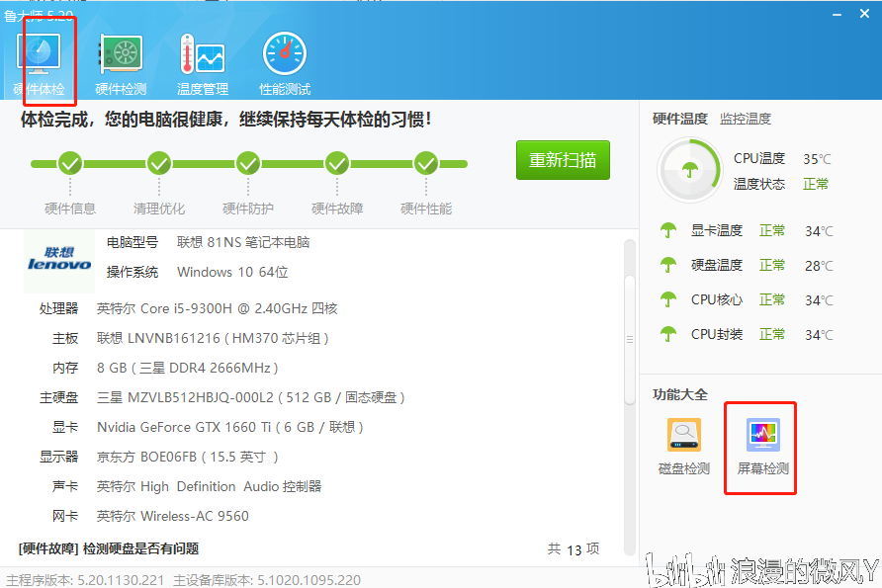Click the 英特尔 High Definition Audio entry
The width and height of the screenshot is (882, 588).
pyautogui.click(x=209, y=487)
